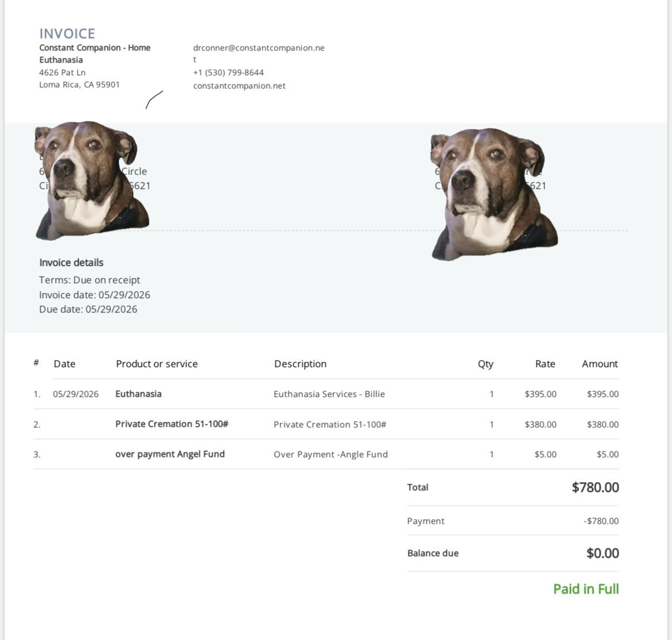
Task: Select the over payment Angel Fund item
Action: tap(326, 454)
